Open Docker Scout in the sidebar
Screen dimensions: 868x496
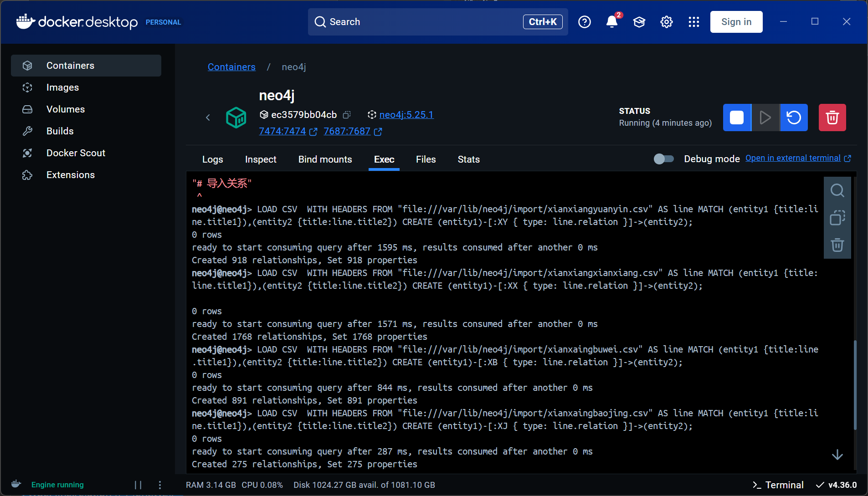tap(86, 153)
